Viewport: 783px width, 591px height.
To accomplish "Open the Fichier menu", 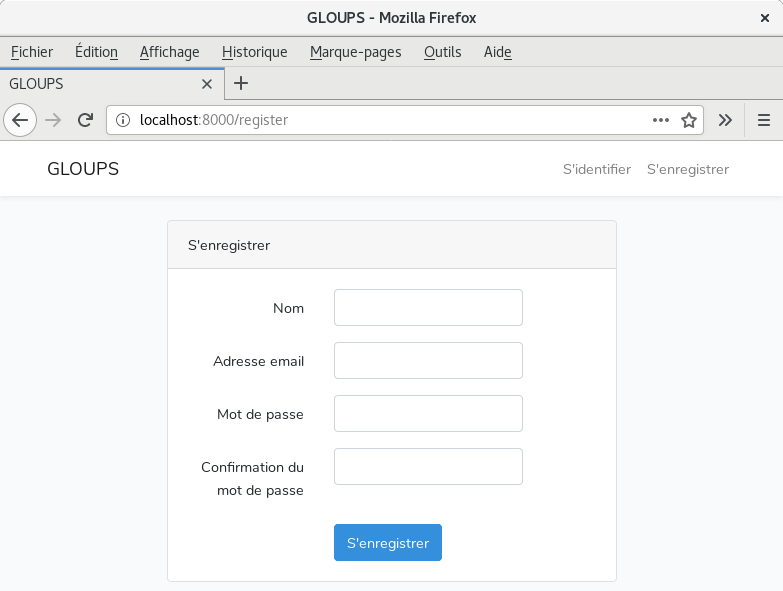I will tap(32, 52).
